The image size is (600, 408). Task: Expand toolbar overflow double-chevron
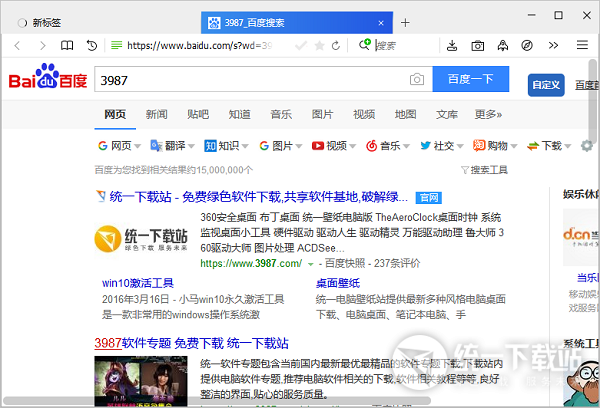click(552, 46)
